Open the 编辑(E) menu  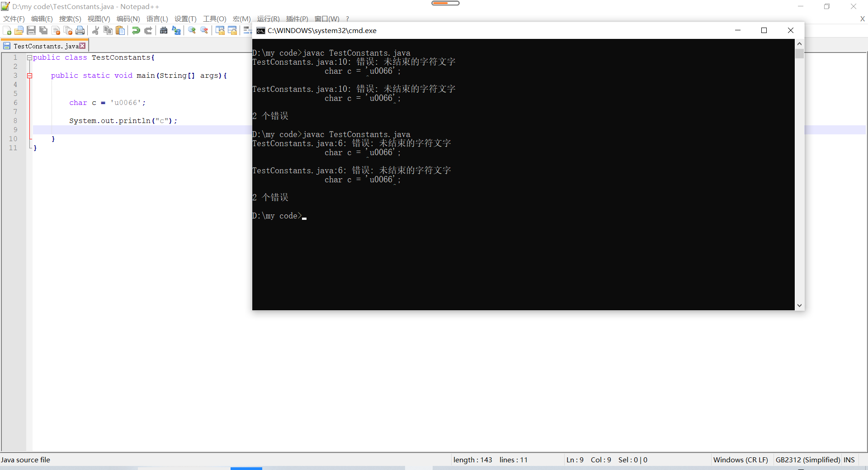pos(42,19)
